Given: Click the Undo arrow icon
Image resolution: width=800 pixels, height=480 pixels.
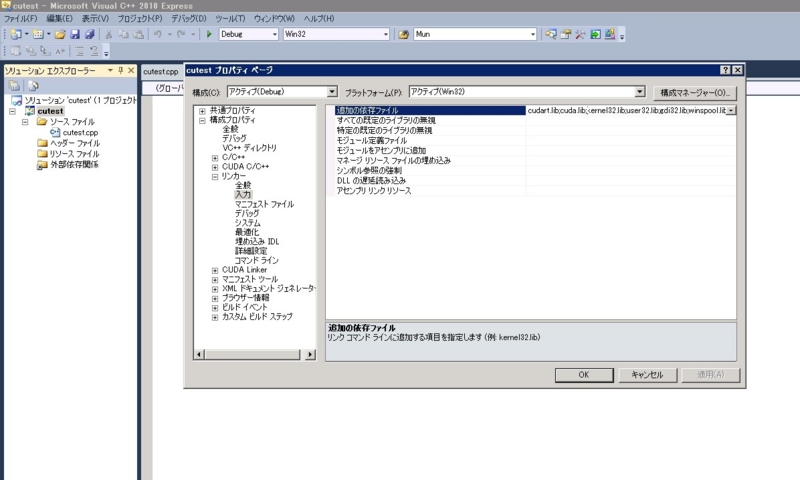Looking at the screenshot, I should [x=158, y=34].
